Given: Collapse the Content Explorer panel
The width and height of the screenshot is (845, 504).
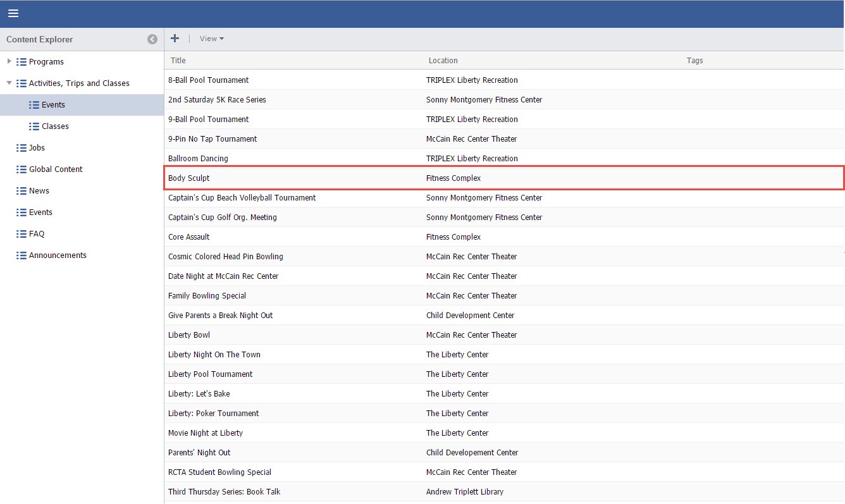Looking at the screenshot, I should click(x=152, y=39).
